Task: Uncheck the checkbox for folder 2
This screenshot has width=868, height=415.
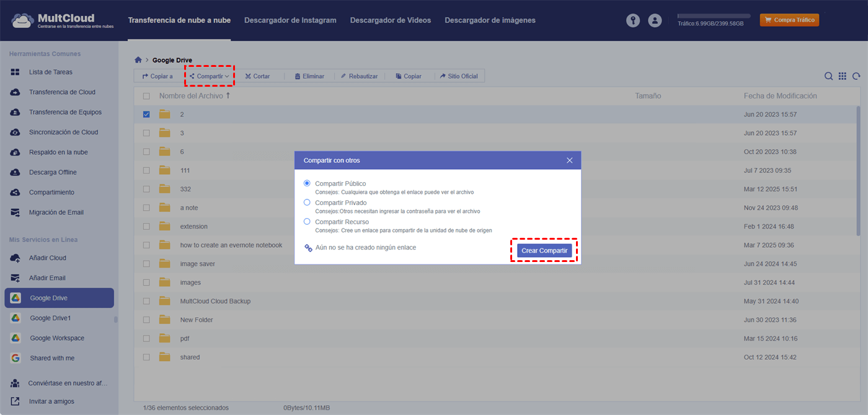Action: pyautogui.click(x=146, y=114)
